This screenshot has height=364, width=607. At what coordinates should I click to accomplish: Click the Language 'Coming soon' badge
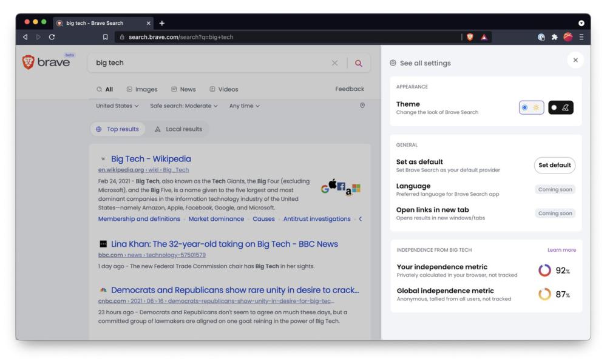555,189
